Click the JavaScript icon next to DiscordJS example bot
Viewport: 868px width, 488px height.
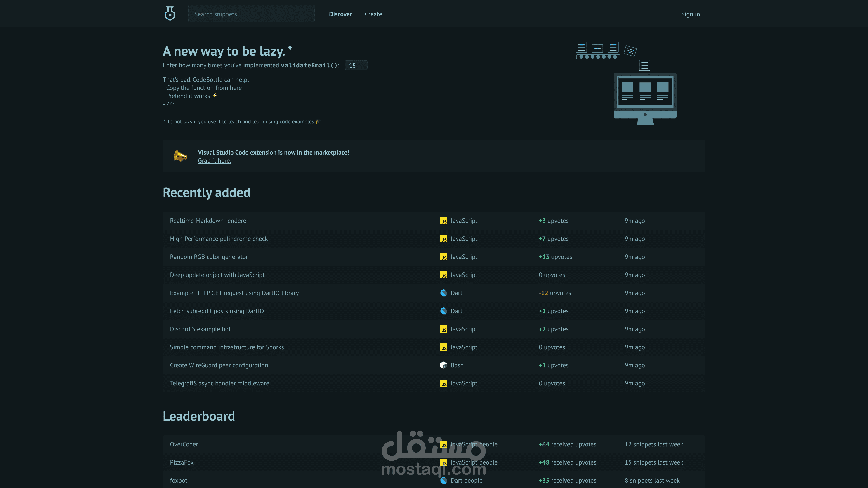[x=443, y=329]
